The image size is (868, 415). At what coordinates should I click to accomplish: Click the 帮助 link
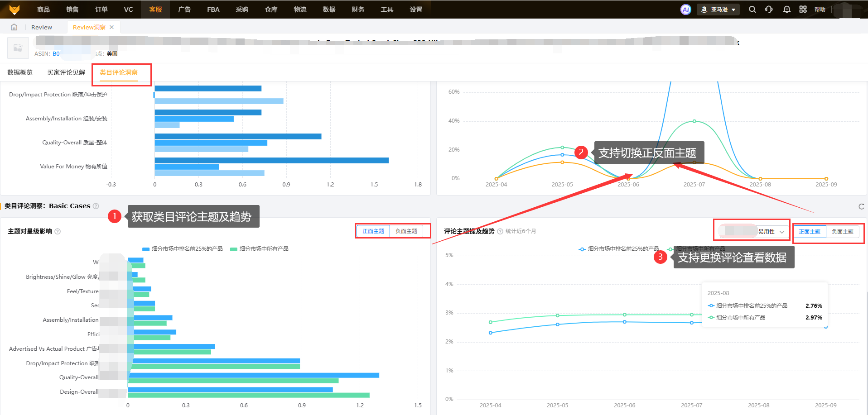coord(820,10)
